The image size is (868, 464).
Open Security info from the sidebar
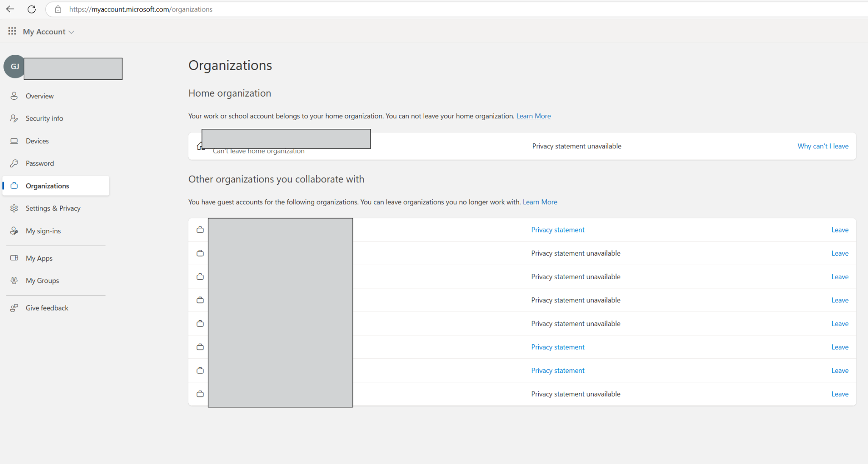coord(14,118)
